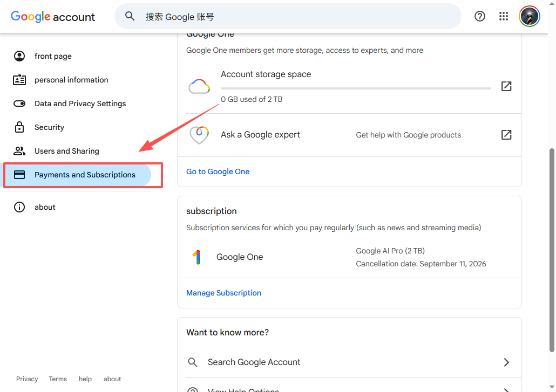Open Account storage space external link icon
The width and height of the screenshot is (556, 392).
tap(506, 86)
